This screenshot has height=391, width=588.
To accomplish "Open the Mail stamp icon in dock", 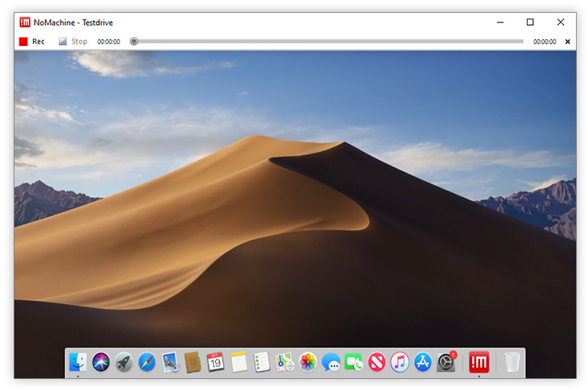I will pyautogui.click(x=169, y=362).
